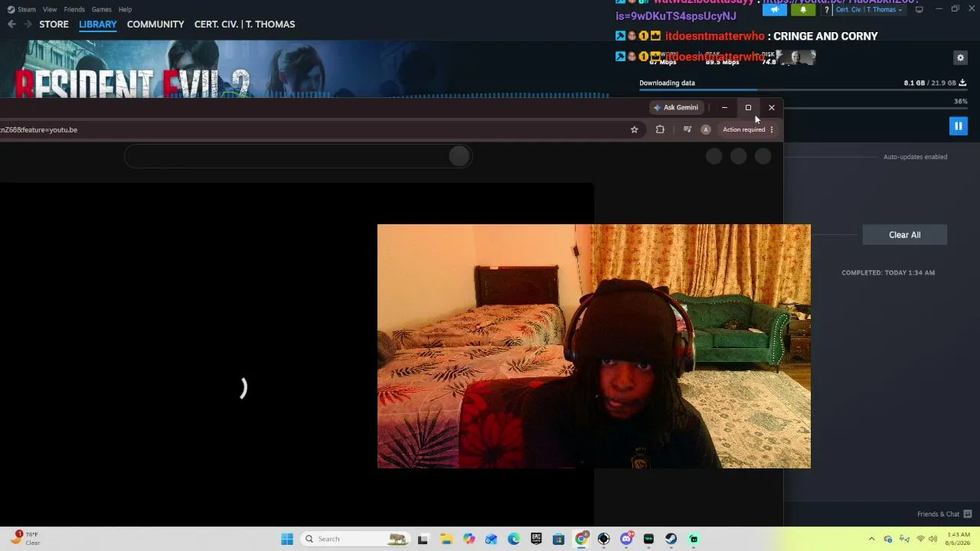This screenshot has height=551, width=980.
Task: Pause the Steam download
Action: [x=958, y=126]
